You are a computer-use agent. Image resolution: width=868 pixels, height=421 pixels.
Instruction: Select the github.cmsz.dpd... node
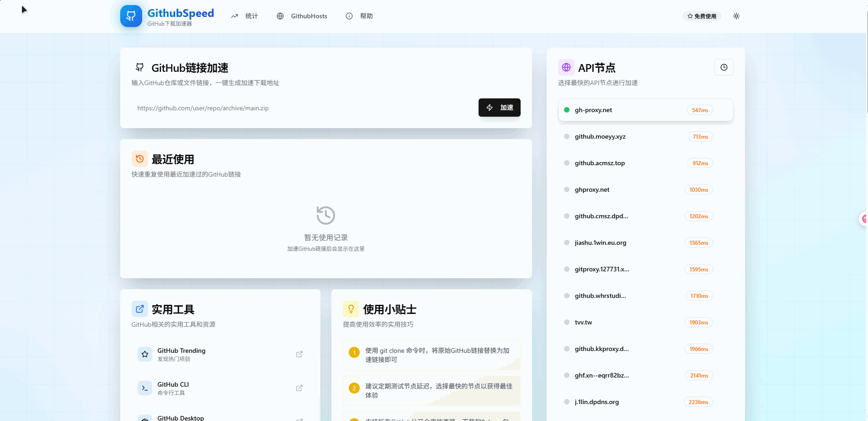(645, 216)
